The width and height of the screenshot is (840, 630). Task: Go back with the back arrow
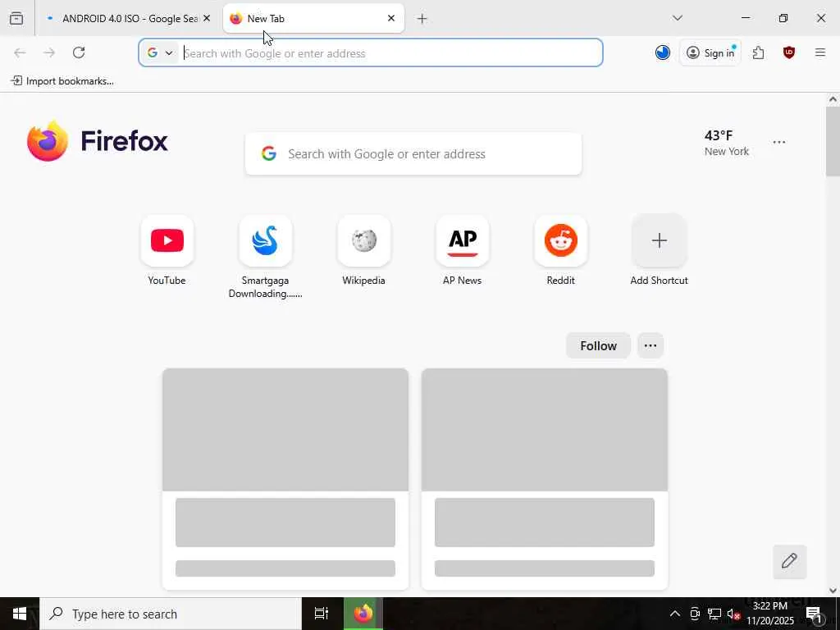point(20,52)
